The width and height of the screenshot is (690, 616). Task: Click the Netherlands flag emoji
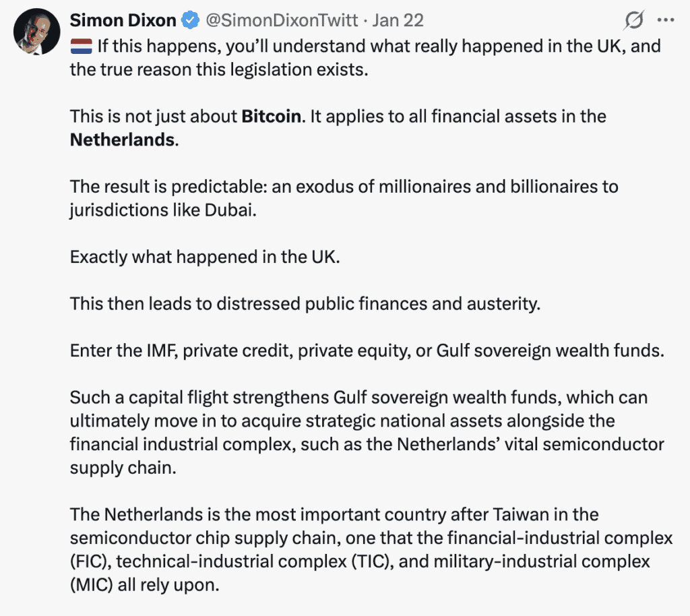pyautogui.click(x=81, y=47)
